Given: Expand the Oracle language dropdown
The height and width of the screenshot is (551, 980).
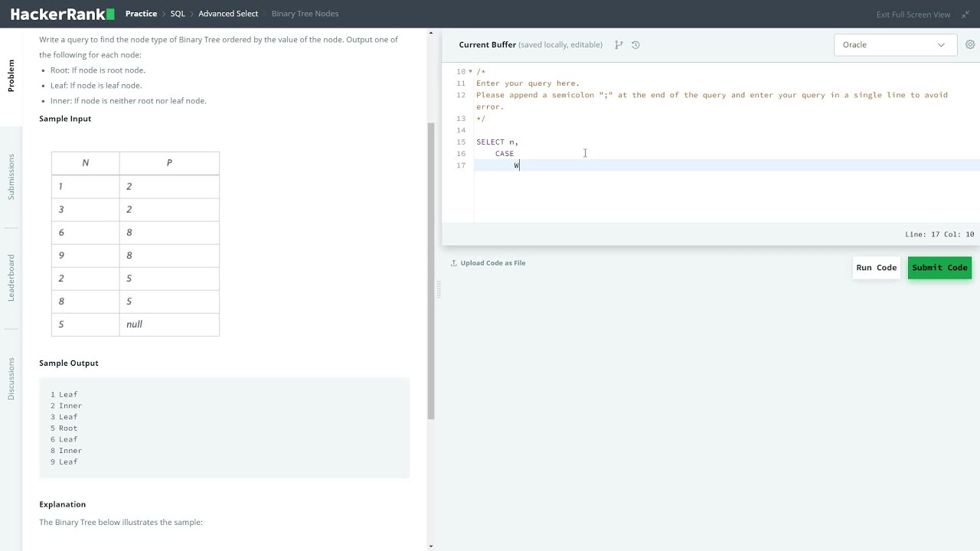Looking at the screenshot, I should pos(894,45).
